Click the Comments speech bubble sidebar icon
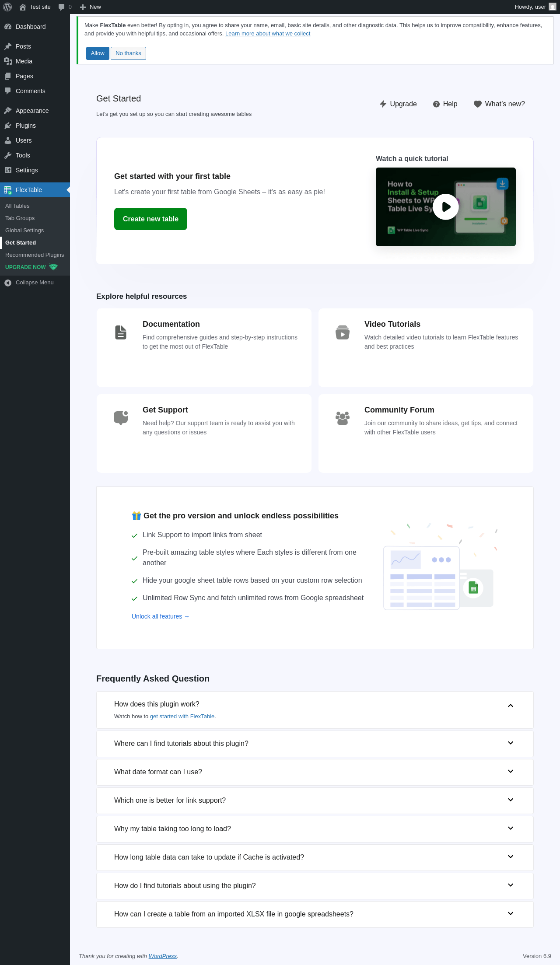Image resolution: width=560 pixels, height=965 pixels. [8, 91]
